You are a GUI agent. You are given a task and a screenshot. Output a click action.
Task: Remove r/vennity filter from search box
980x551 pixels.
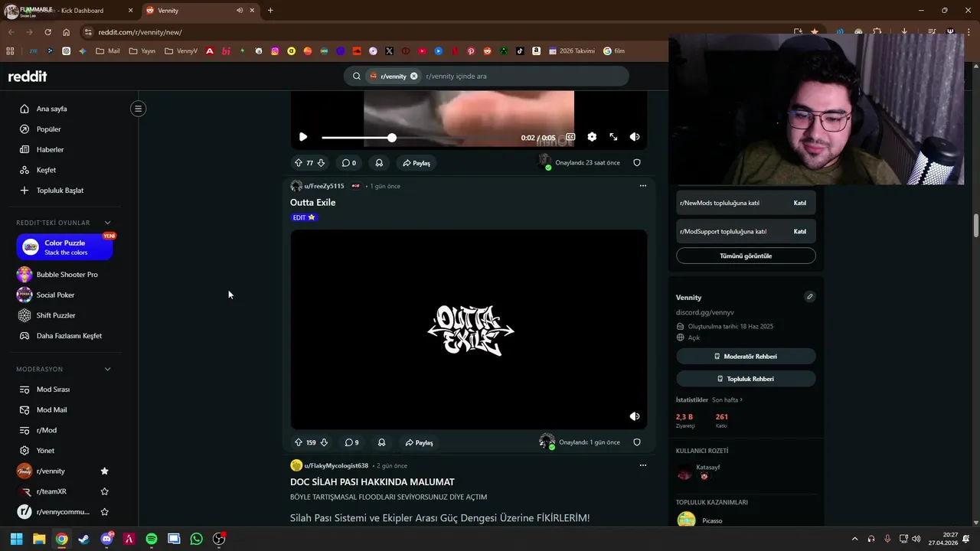coord(414,76)
